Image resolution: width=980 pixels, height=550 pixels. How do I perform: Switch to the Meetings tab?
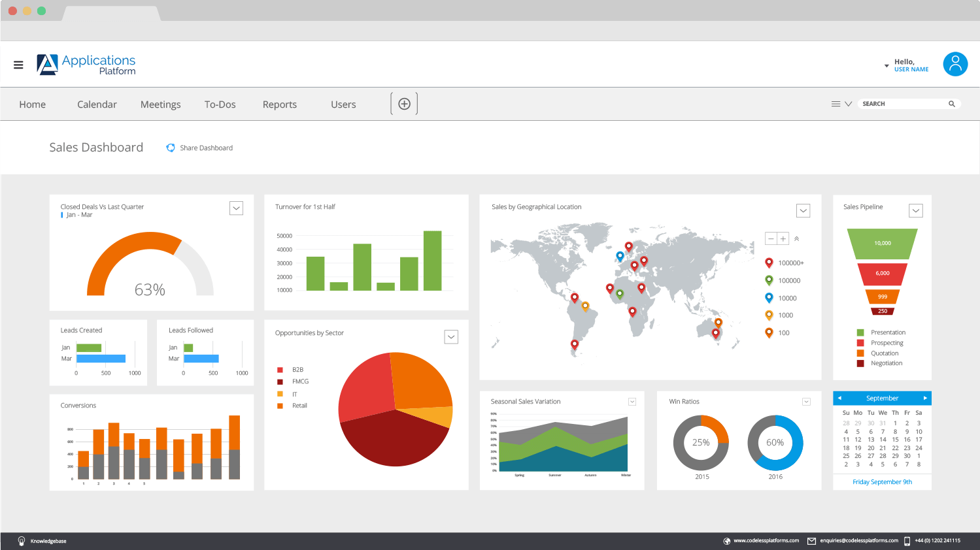click(x=161, y=105)
